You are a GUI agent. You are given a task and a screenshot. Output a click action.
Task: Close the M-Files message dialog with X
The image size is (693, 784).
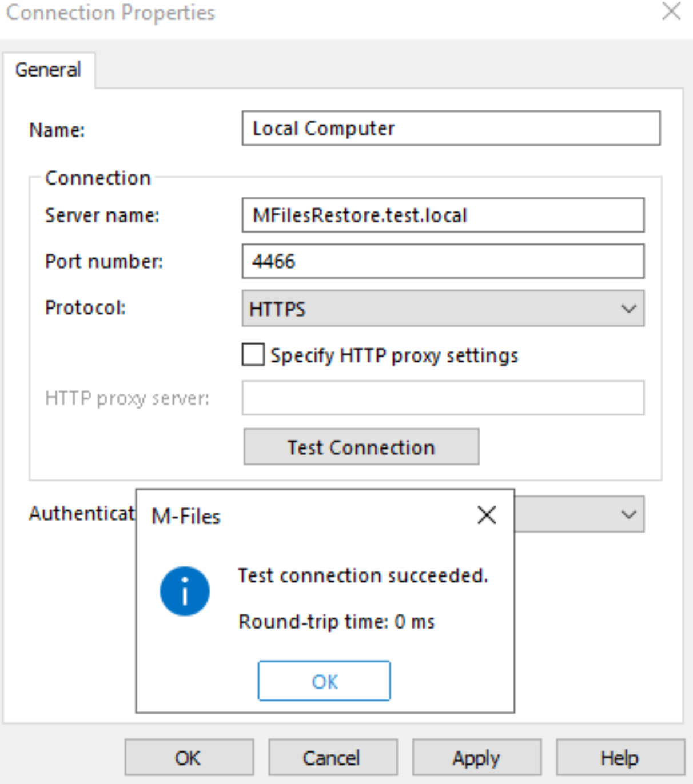pyautogui.click(x=487, y=515)
